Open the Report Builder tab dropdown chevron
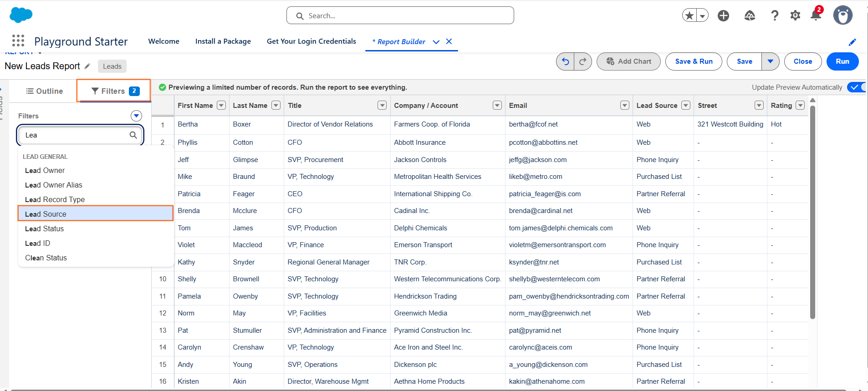 coord(436,42)
